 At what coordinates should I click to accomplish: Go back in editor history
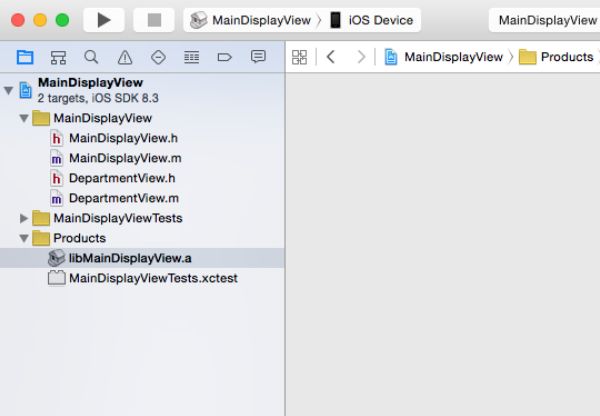tap(331, 57)
